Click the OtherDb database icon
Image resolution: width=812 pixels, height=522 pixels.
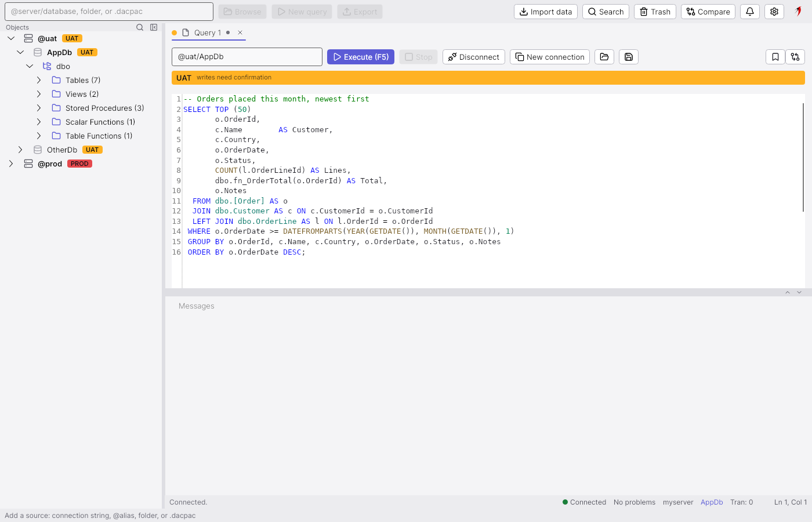38,150
